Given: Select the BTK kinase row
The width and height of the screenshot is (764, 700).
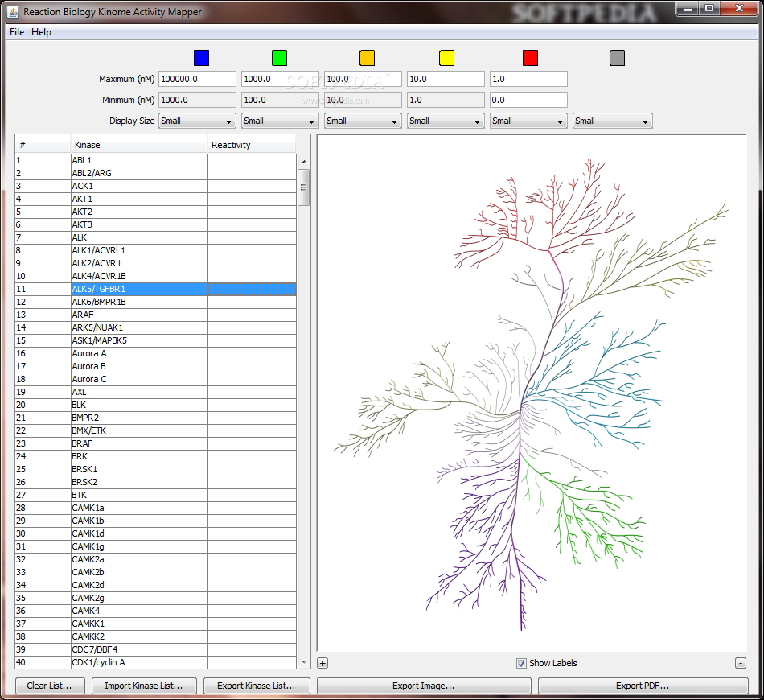Looking at the screenshot, I should pos(155,495).
